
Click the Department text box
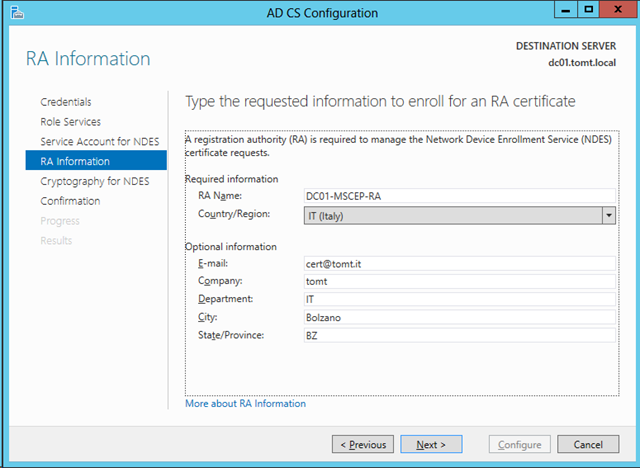(x=460, y=299)
